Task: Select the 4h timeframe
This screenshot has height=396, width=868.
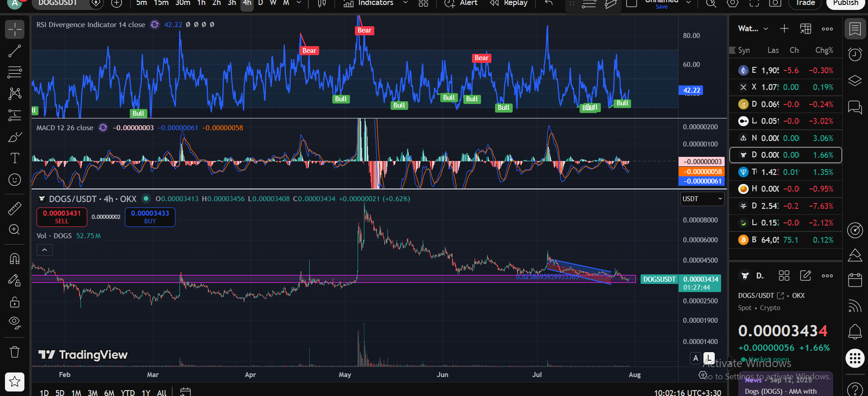Action: (x=247, y=3)
